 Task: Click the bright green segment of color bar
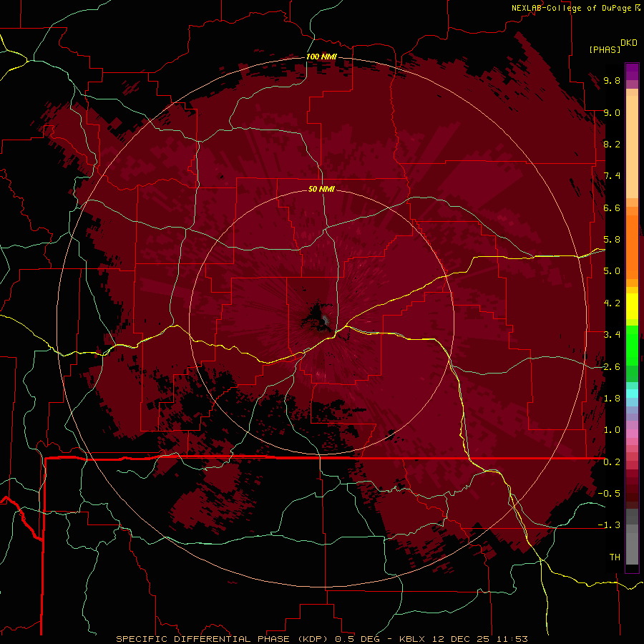(x=632, y=345)
